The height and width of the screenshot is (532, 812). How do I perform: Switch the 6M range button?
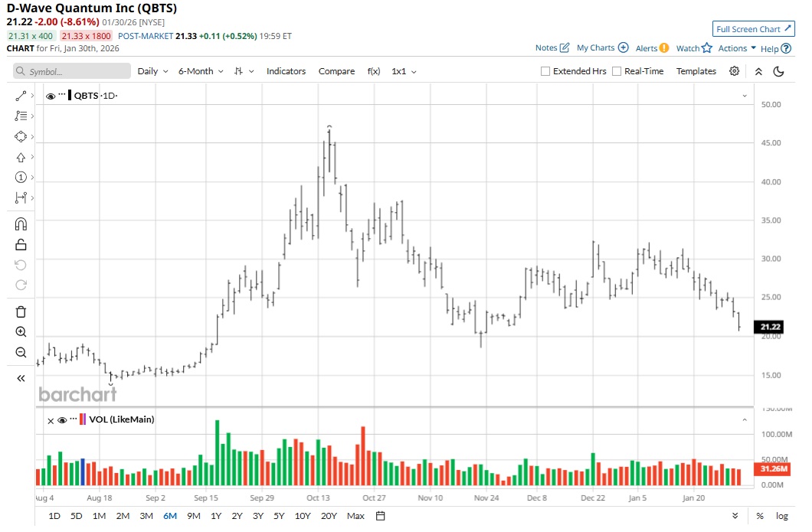170,516
